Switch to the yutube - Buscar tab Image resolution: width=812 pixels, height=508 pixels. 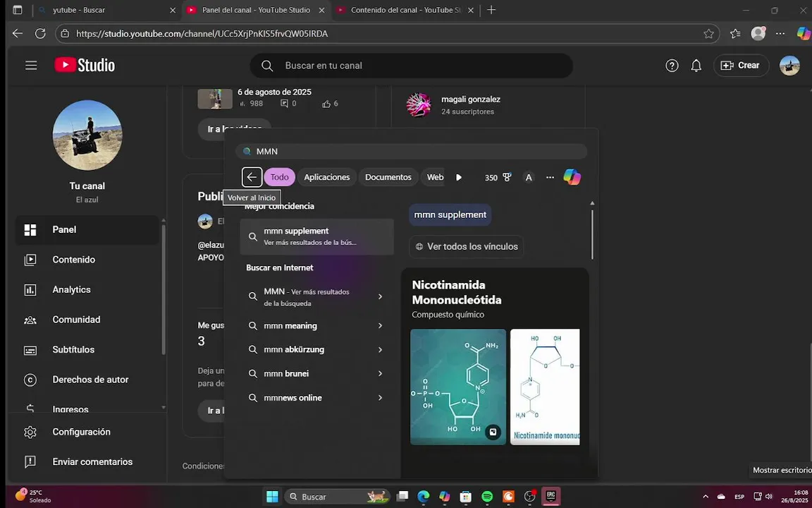(x=107, y=11)
